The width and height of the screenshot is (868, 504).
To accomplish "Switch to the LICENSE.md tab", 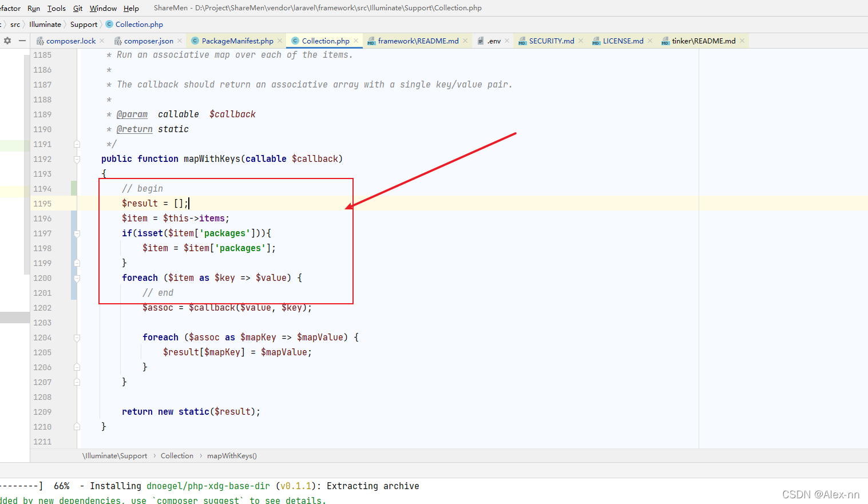I will coord(623,41).
